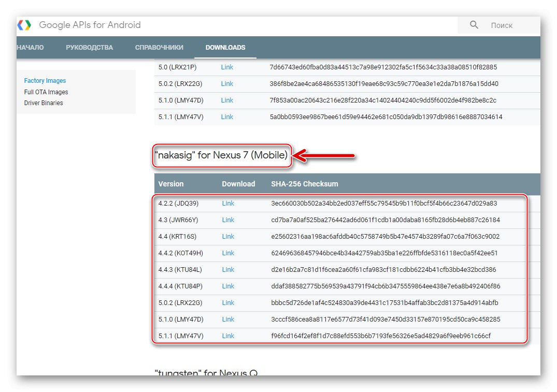Select the РУКОВОДСТВА menu item

[89, 47]
